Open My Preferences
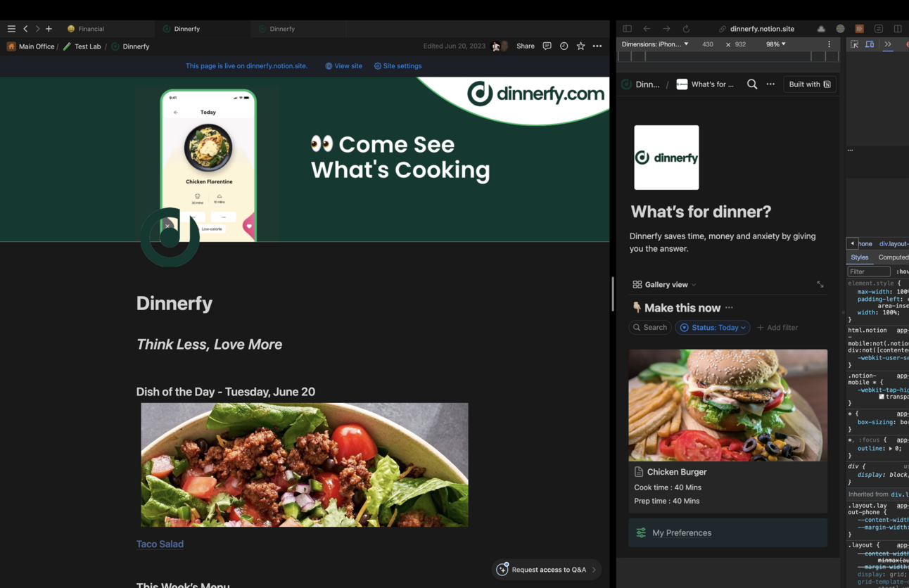Screen dimensions: 909x588 [728, 533]
